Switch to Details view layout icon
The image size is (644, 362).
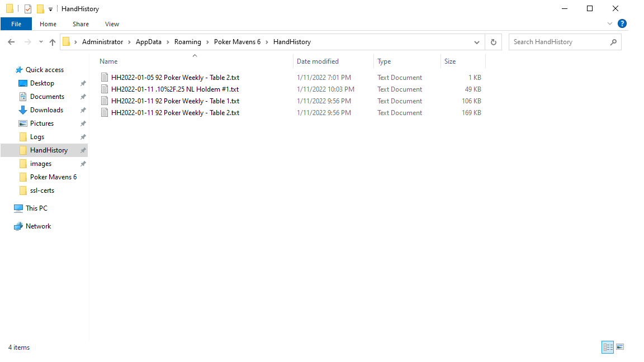click(608, 347)
